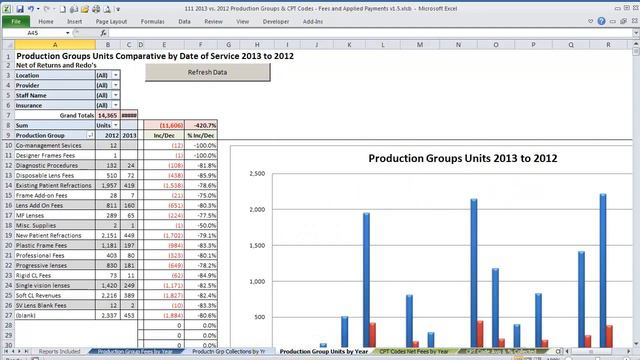Click the New Patient Refractions cell

pos(55,236)
